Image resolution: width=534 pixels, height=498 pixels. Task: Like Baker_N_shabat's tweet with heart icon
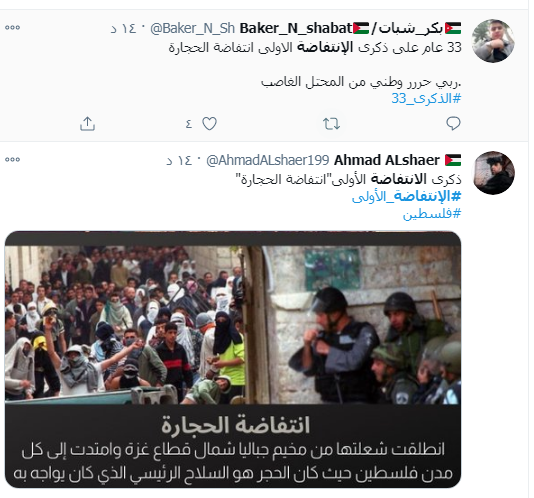(209, 124)
